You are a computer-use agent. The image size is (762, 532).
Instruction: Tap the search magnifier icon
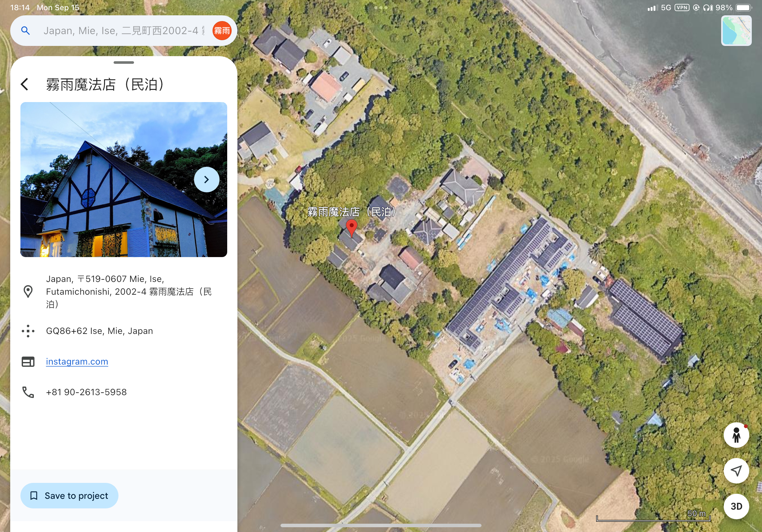(x=26, y=31)
